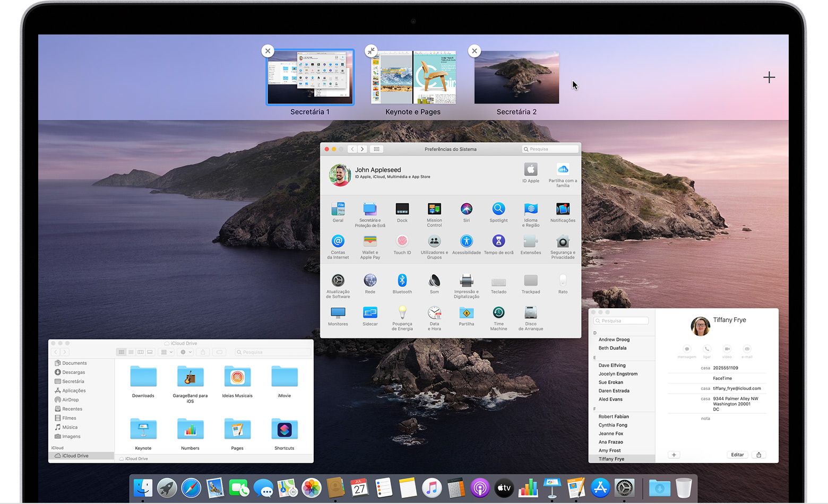Add a new desktop space

[x=769, y=77]
